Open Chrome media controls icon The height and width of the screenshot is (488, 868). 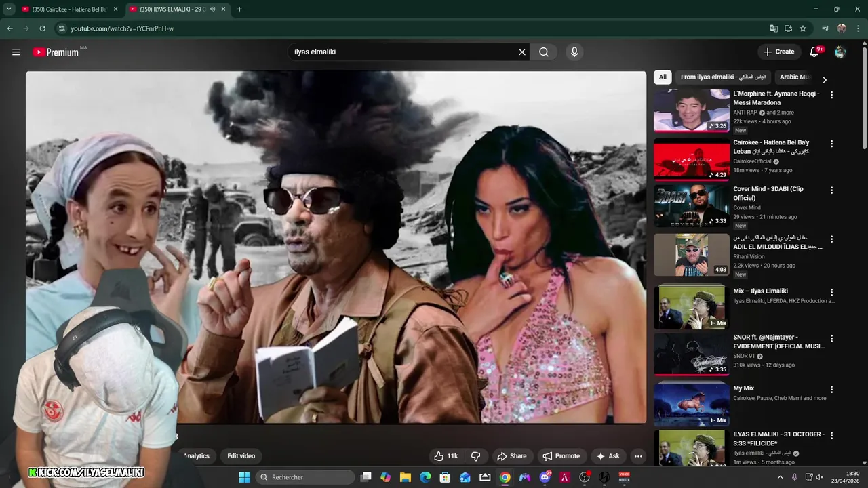(825, 28)
